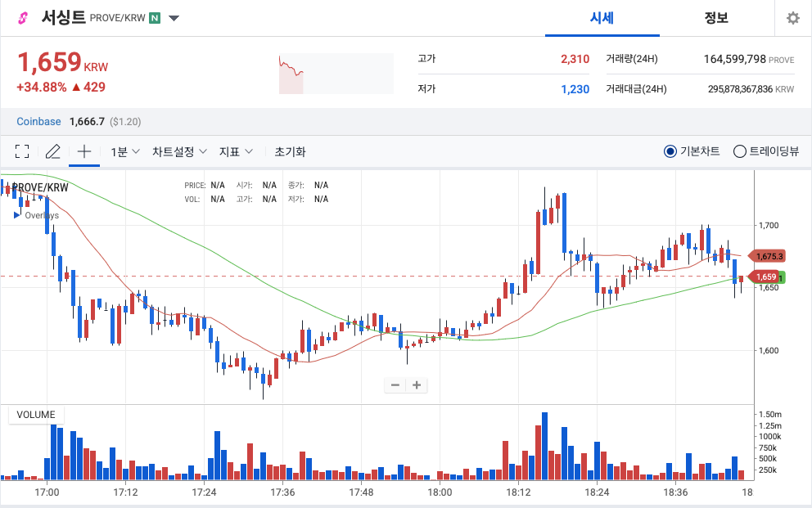Screen dimensions: 812x508
Task: Click the +34.88% change value
Action: coord(42,87)
